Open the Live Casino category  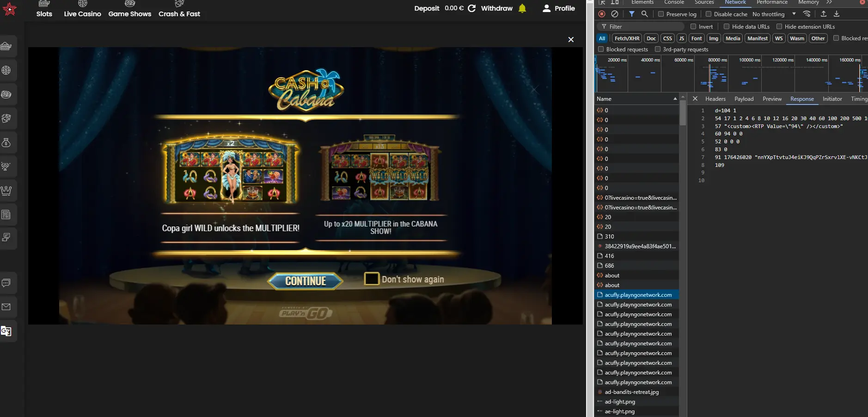[x=82, y=9]
